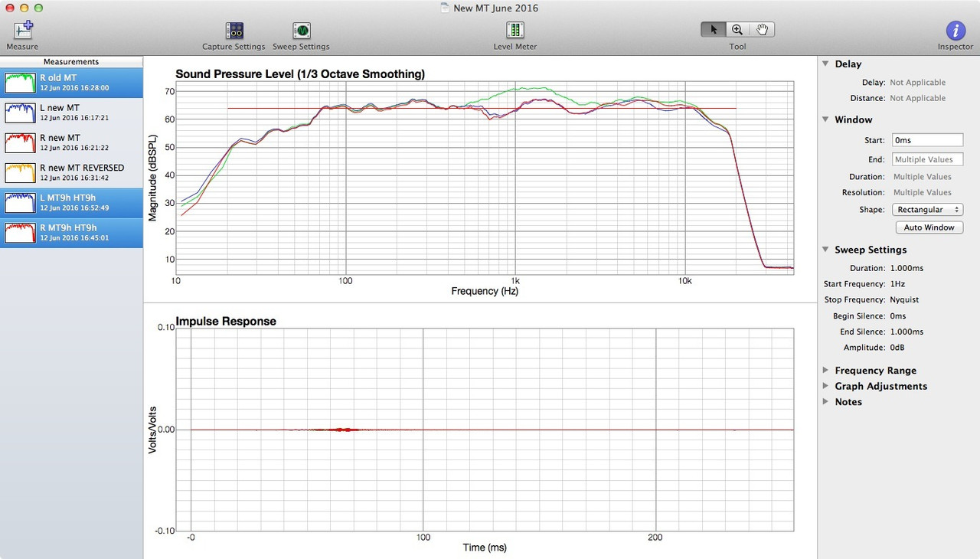Click the Auto Window button

coord(929,227)
